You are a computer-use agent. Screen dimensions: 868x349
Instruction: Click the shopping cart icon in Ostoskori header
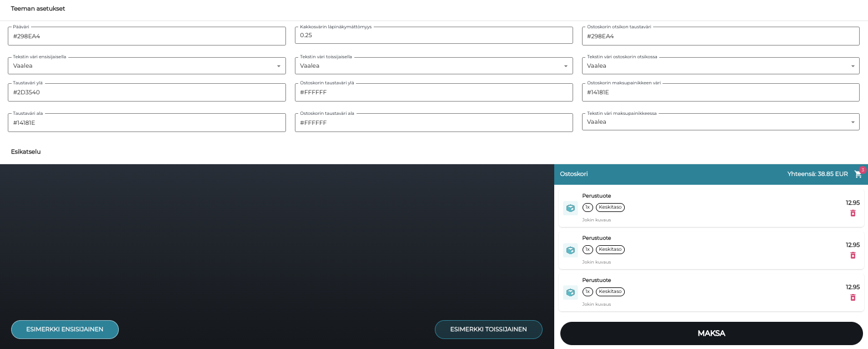point(858,174)
